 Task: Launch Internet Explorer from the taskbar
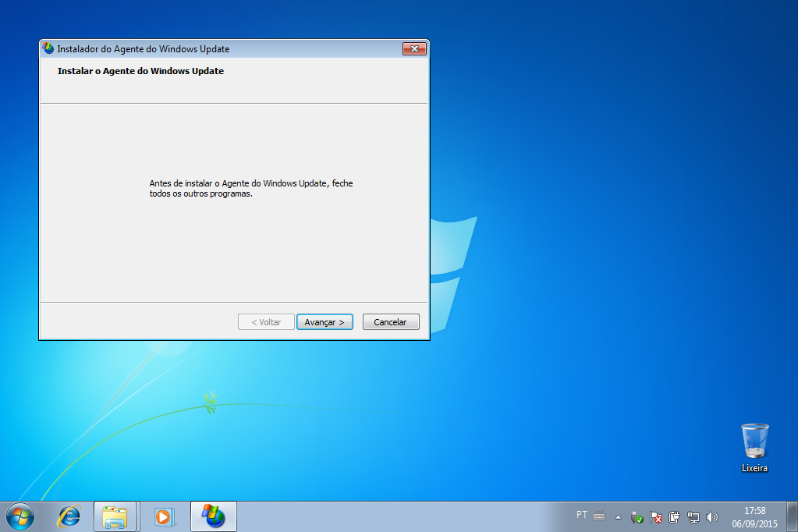pyautogui.click(x=69, y=516)
